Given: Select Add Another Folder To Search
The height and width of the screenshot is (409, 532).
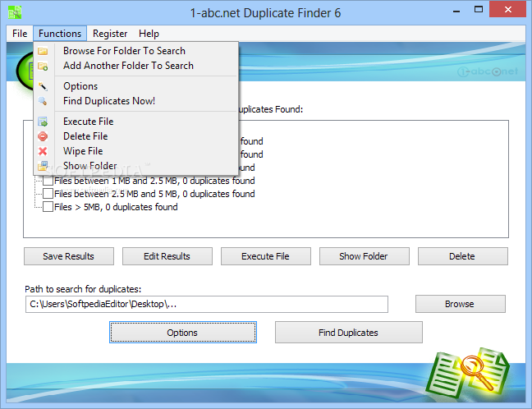Looking at the screenshot, I should pos(135,66).
